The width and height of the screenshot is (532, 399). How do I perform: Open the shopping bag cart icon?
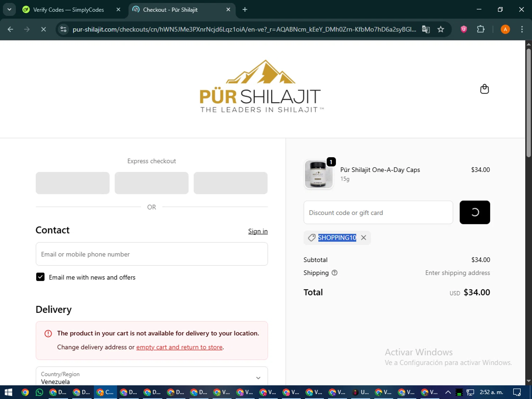point(484,89)
